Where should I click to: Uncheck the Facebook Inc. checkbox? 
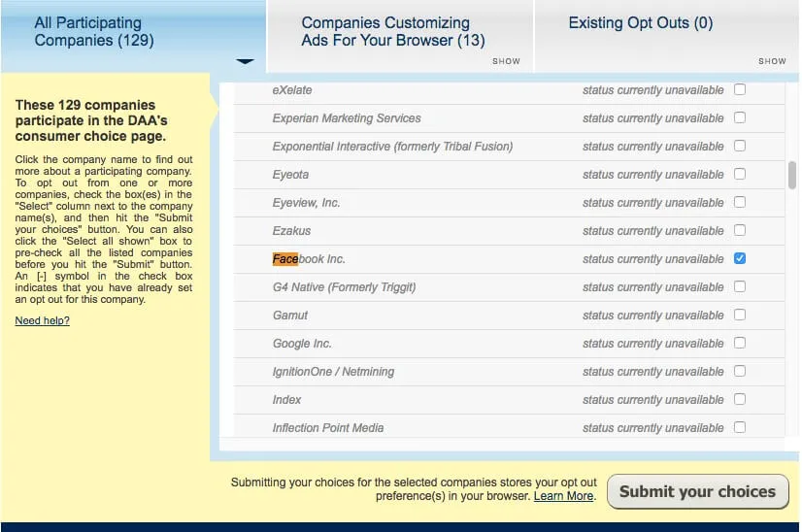[x=740, y=259]
